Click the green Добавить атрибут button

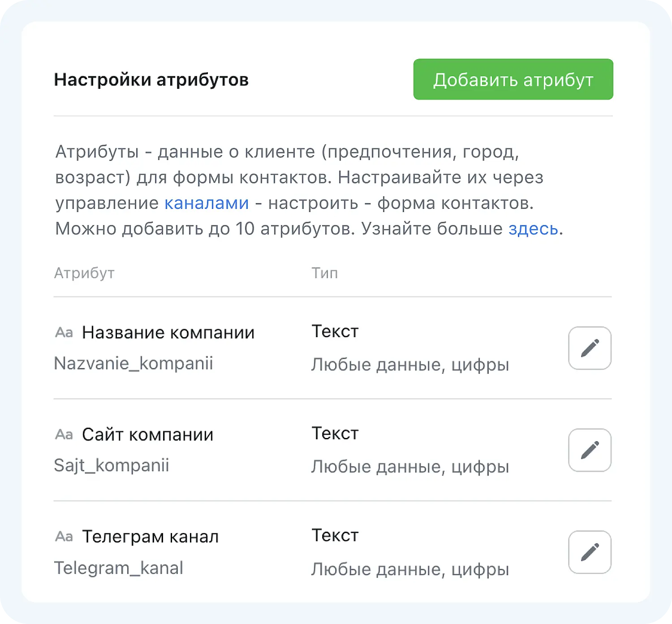coord(513,79)
